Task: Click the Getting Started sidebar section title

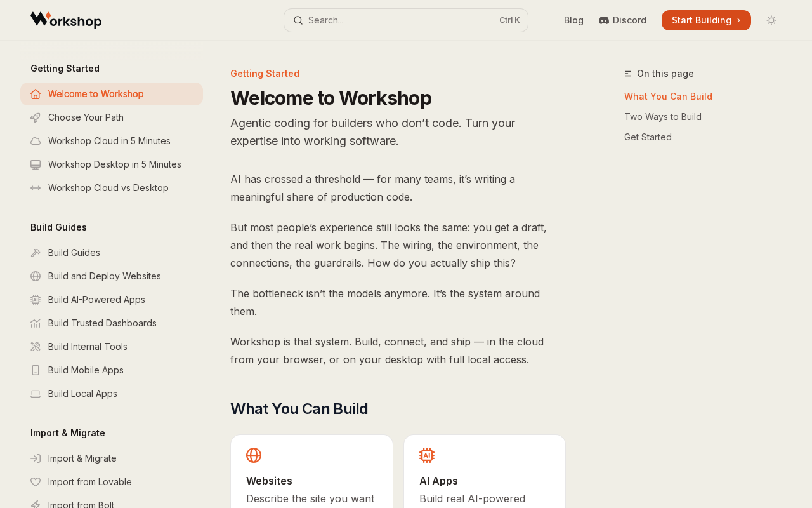Action: (x=65, y=69)
